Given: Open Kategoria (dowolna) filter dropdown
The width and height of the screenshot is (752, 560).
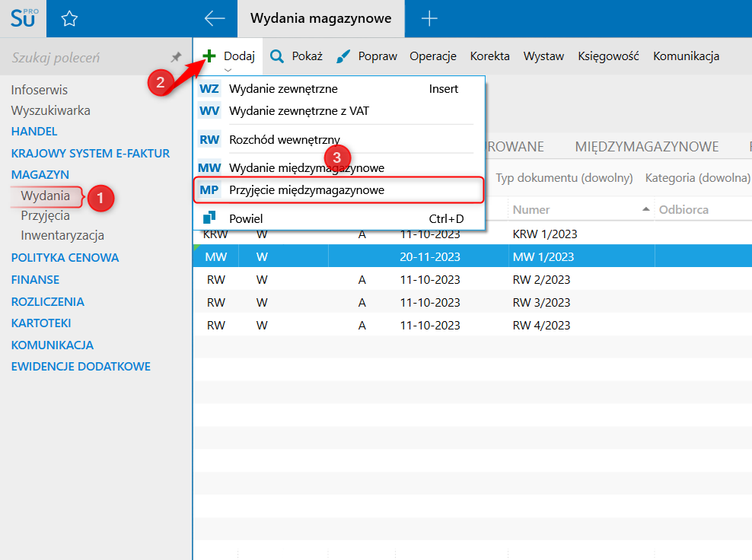Looking at the screenshot, I should 697,178.
